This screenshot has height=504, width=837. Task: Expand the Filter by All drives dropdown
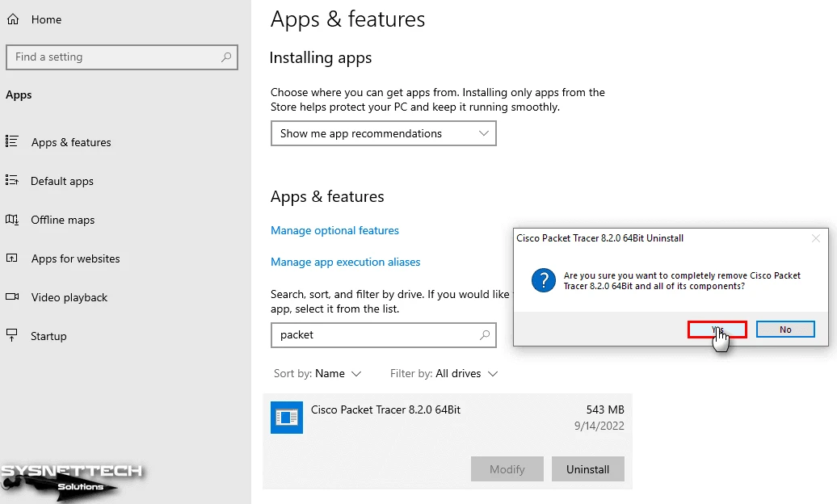(x=444, y=374)
